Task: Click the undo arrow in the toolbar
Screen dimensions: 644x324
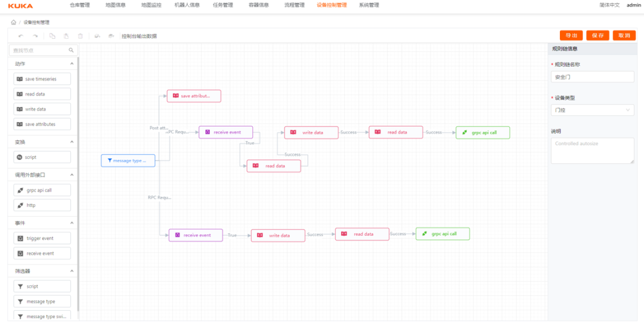Action: [x=21, y=36]
